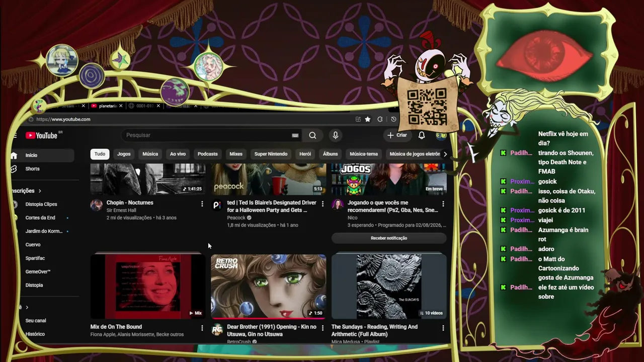Screen dimensions: 644x362
Task: Click the Início home icon in sidebar
Action: click(x=14, y=155)
